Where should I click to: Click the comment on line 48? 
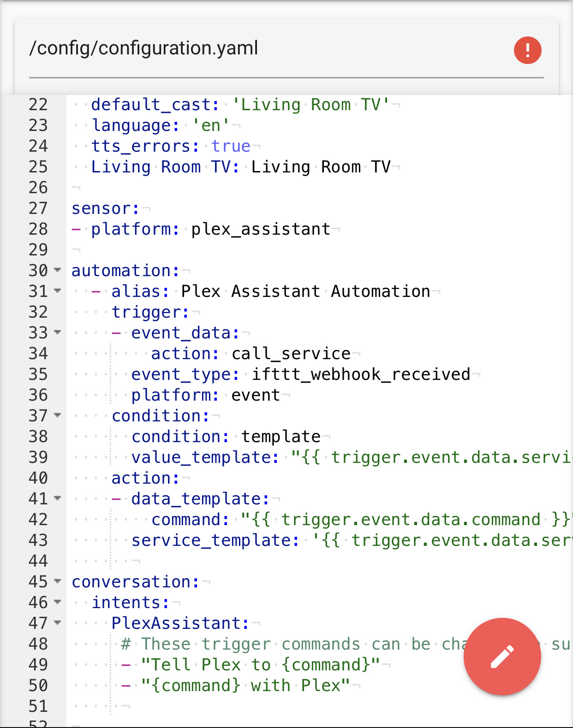pyautogui.click(x=346, y=644)
